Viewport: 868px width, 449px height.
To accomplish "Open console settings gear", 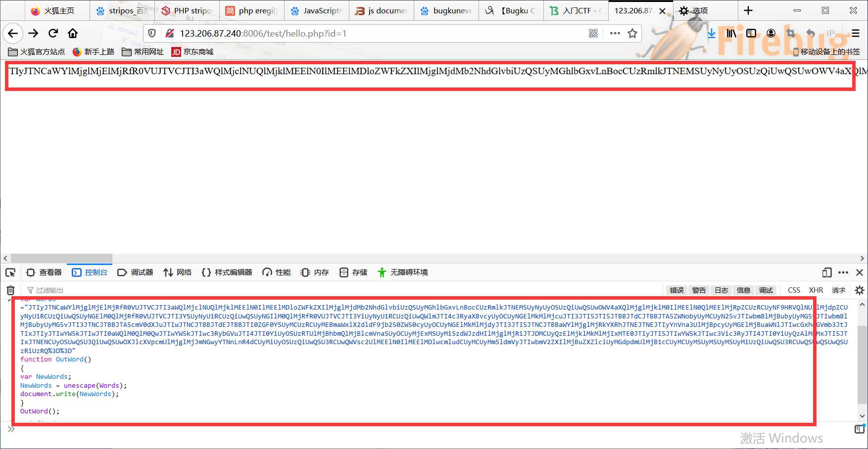I will click(x=860, y=290).
